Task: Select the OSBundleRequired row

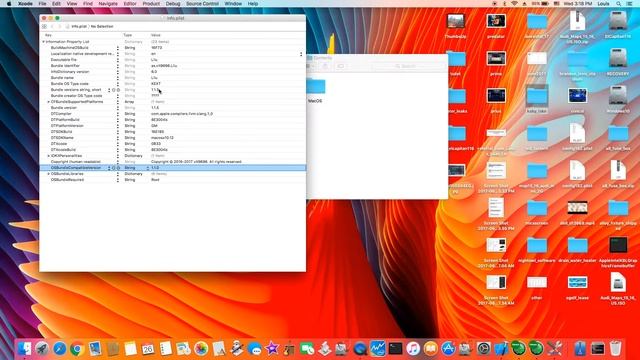Action: click(x=172, y=180)
